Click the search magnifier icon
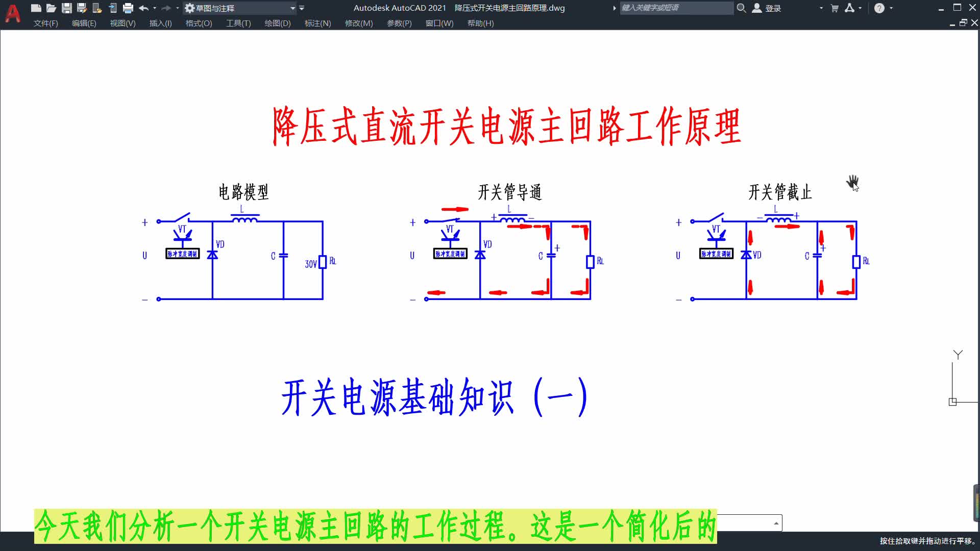This screenshot has width=980, height=551. (x=742, y=8)
